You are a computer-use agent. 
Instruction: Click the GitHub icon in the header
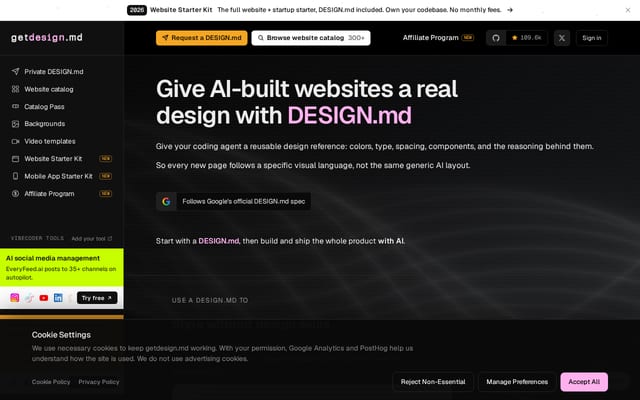click(x=496, y=38)
